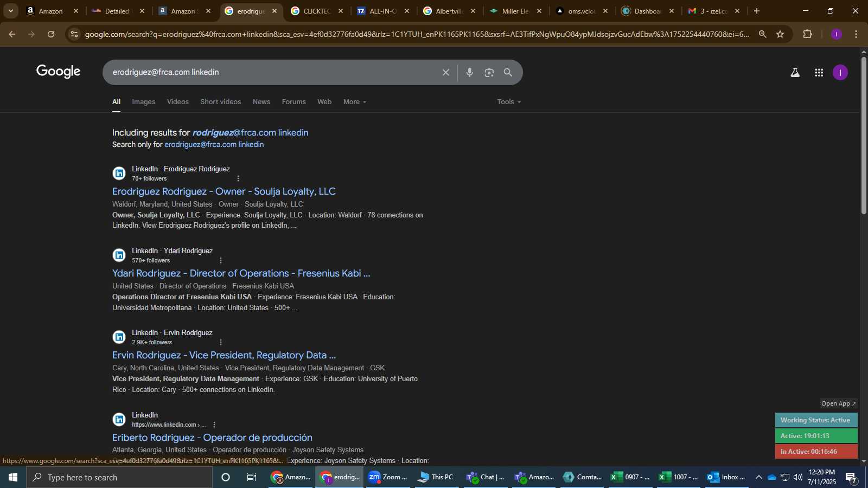This screenshot has height=488, width=868.
Task: Search only for erodriguez@frca.com linkedin link
Action: [x=214, y=145]
